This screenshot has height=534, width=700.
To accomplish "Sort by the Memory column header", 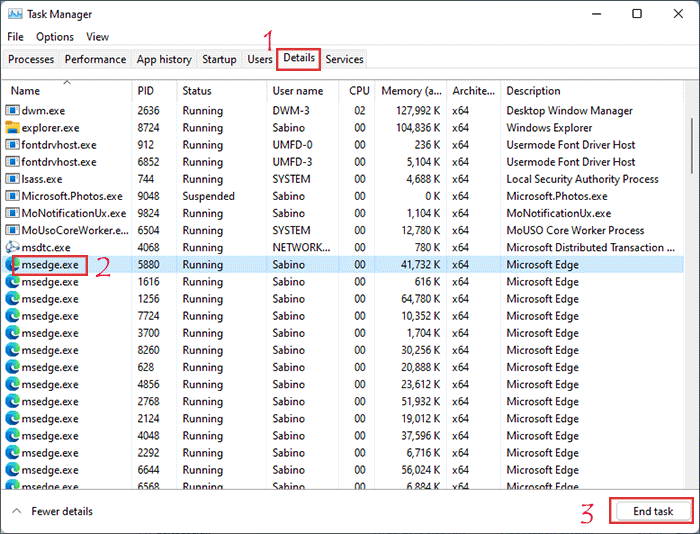I will tap(411, 91).
